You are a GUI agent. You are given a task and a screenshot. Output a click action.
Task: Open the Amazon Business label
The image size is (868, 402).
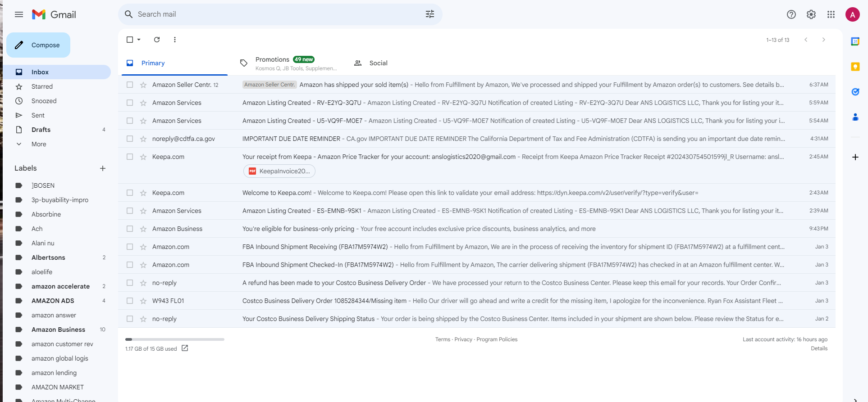[x=57, y=330]
